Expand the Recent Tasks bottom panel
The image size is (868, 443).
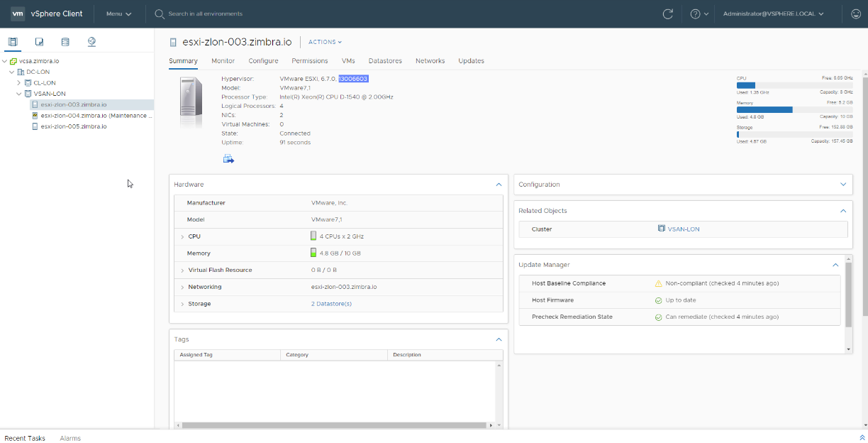click(x=862, y=438)
